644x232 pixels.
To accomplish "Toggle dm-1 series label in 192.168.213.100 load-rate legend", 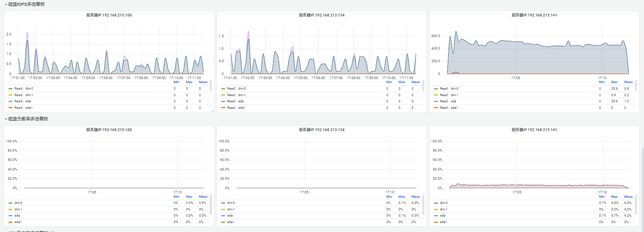I will pyautogui.click(x=18, y=209).
